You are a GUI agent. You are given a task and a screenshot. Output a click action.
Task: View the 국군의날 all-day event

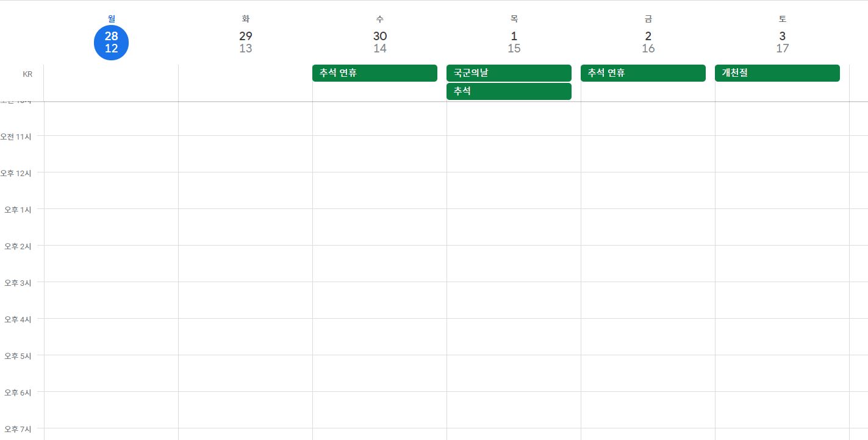[x=509, y=73]
